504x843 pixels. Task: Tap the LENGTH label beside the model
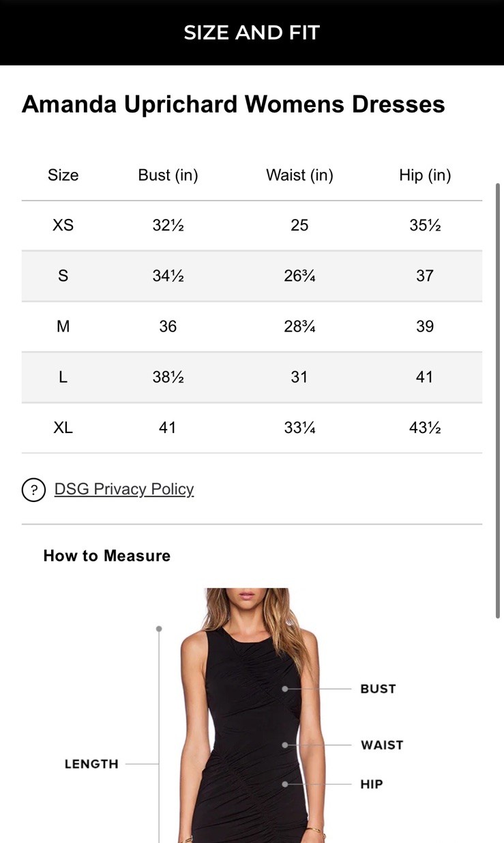tap(91, 764)
